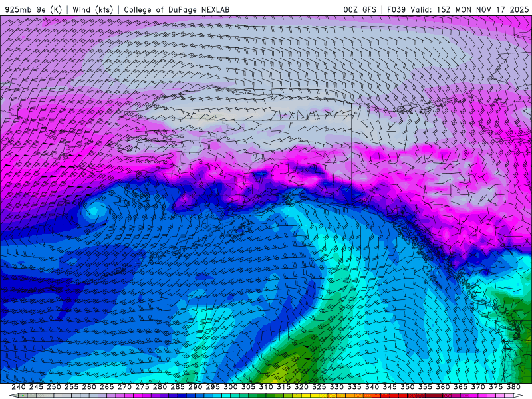532x399 pixels.
Task: Click the 315 value on color scale
Action: pos(284,387)
